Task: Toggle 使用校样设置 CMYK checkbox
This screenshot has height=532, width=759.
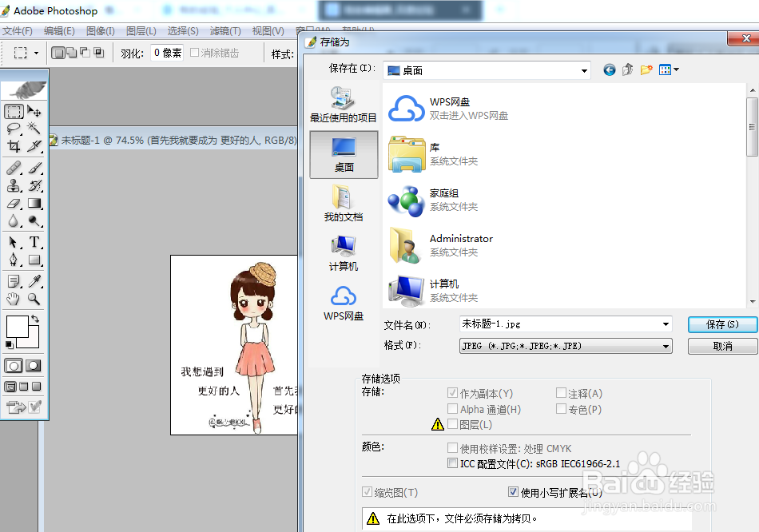Action: click(x=452, y=448)
